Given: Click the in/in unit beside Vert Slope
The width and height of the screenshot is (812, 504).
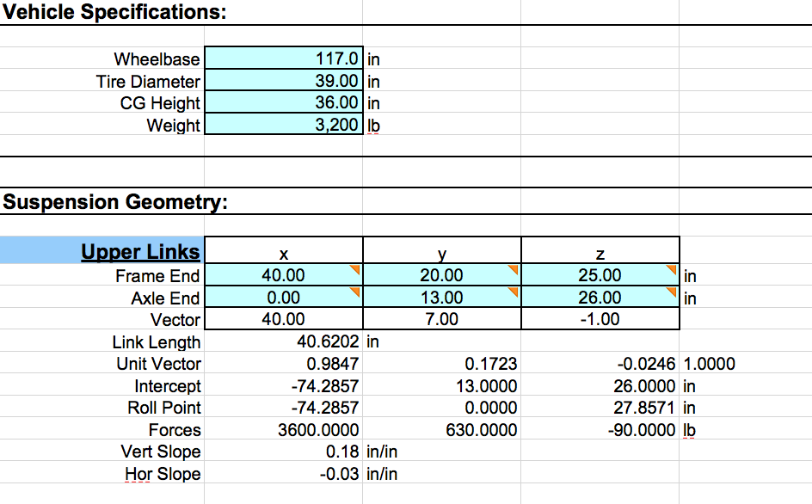Looking at the screenshot, I should (382, 452).
